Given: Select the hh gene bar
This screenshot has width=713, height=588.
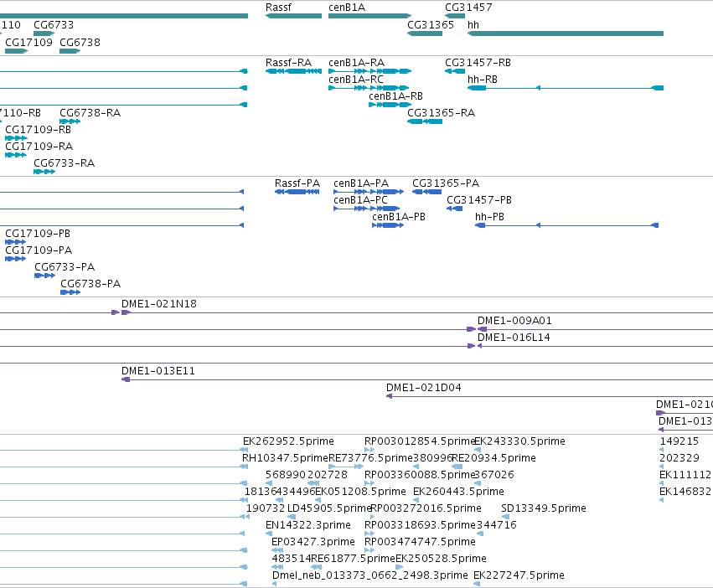Looking at the screenshot, I should pos(566,34).
